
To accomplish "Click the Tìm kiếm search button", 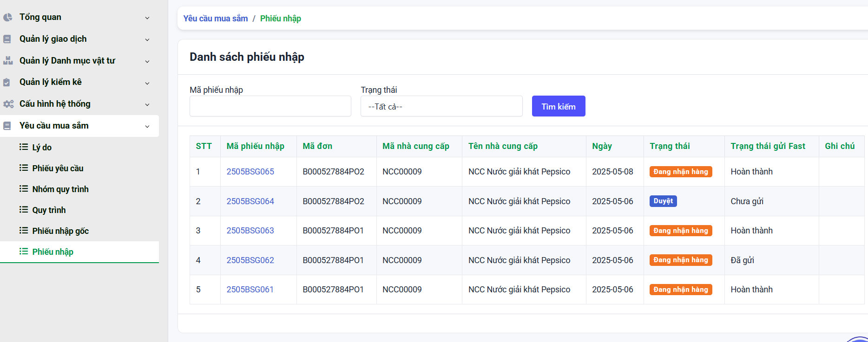I will [x=559, y=106].
